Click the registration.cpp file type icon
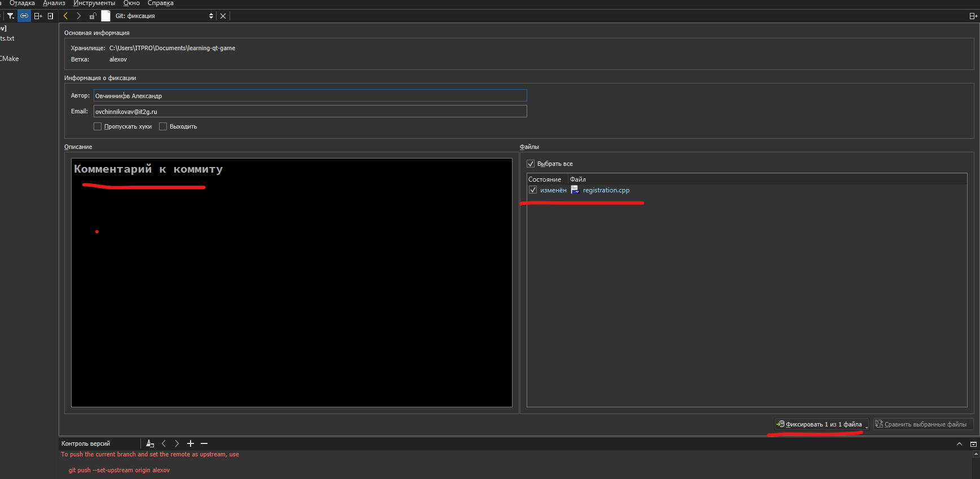 575,190
